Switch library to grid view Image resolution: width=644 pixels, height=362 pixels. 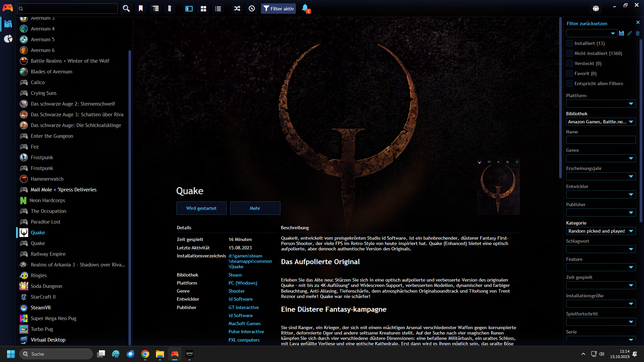203,8
